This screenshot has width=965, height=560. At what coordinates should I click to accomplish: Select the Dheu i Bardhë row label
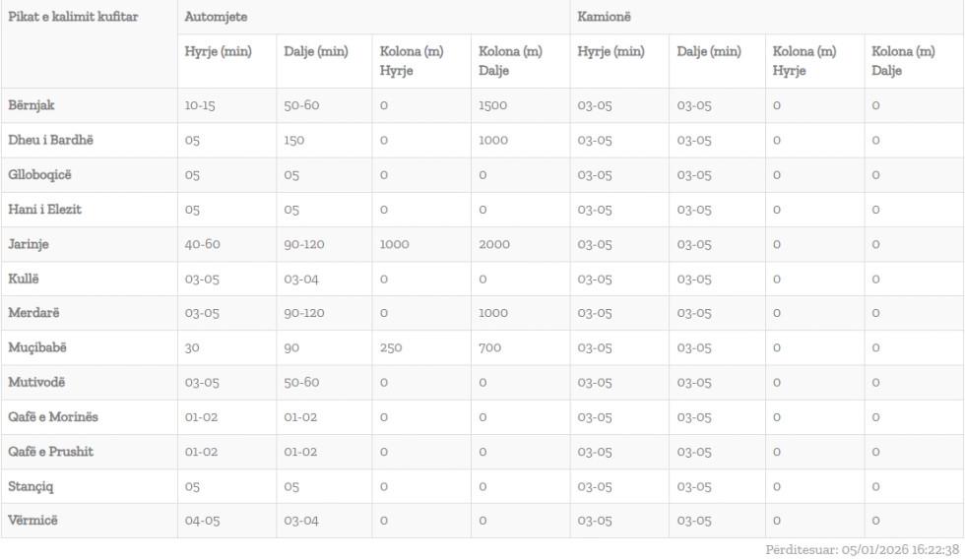[50, 140]
